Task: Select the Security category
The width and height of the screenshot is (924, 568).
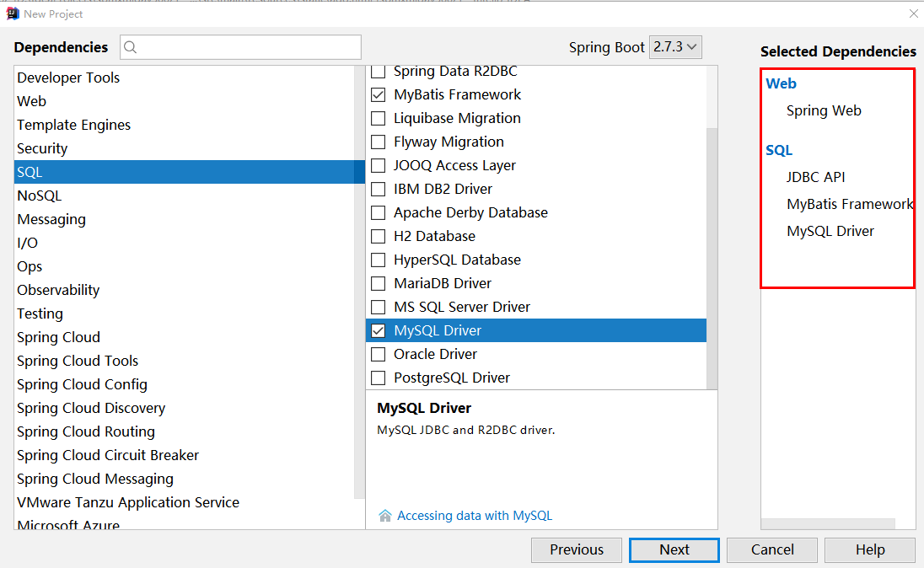Action: coord(184,148)
